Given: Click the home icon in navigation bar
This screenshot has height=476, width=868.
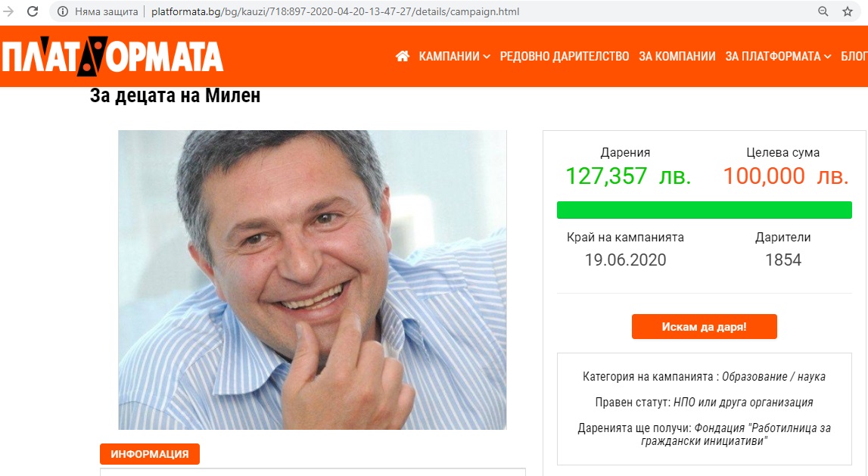Looking at the screenshot, I should coord(403,56).
